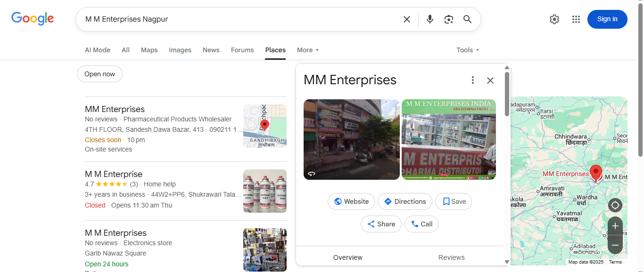This screenshot has height=272, width=644.
Task: Close the MM Enterprises details panel
Action: 490,80
